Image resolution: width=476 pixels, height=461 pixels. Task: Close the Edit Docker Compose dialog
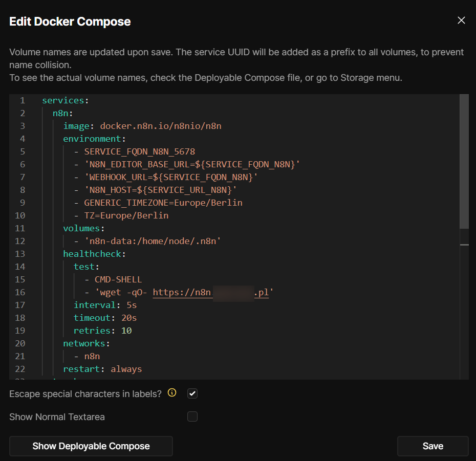[461, 20]
